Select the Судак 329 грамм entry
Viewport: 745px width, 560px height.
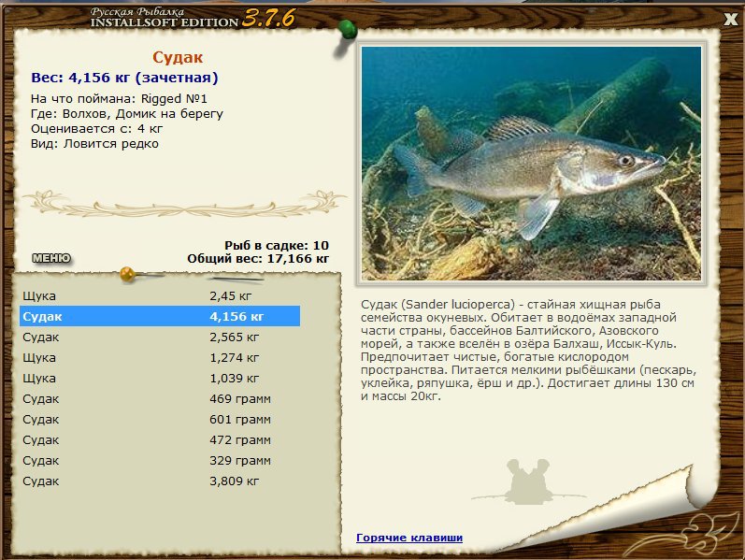click(160, 461)
